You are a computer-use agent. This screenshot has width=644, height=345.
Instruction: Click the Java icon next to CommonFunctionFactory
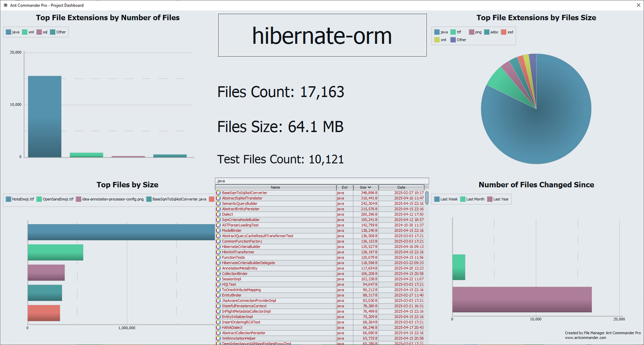click(217, 241)
